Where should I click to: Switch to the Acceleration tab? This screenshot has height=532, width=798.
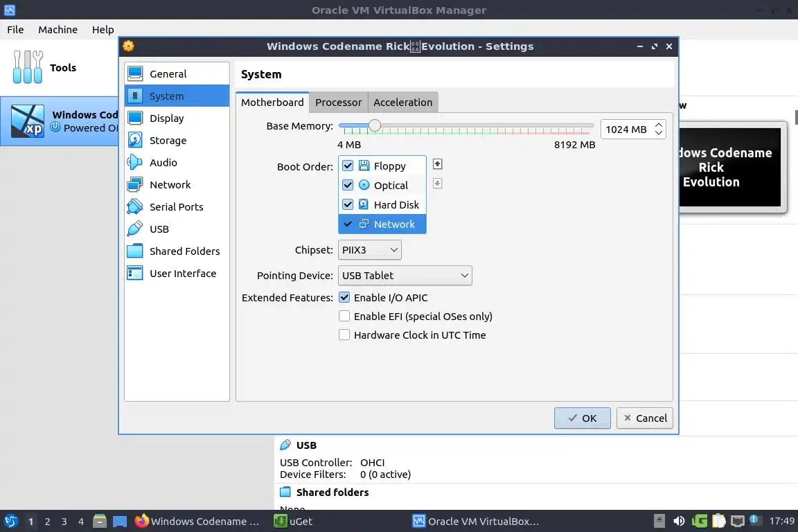[402, 103]
